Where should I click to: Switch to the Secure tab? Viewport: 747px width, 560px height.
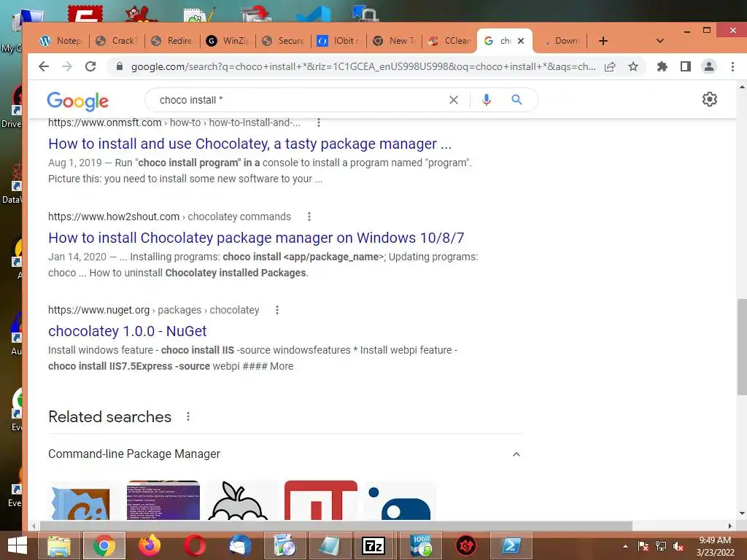point(283,41)
